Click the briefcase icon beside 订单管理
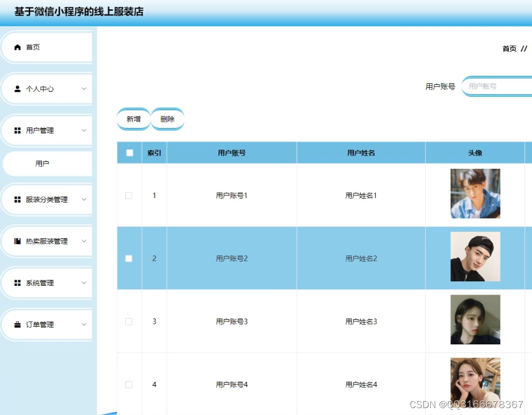Image resolution: width=532 pixels, height=415 pixels. [17, 324]
